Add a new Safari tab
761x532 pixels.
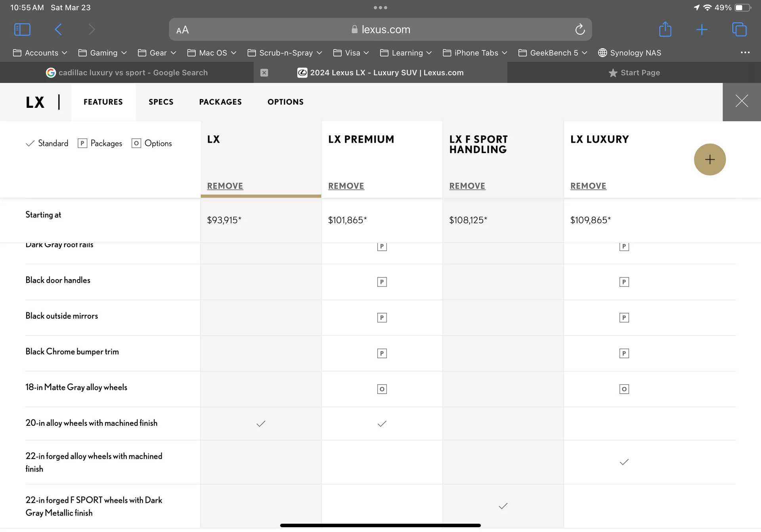coord(702,29)
